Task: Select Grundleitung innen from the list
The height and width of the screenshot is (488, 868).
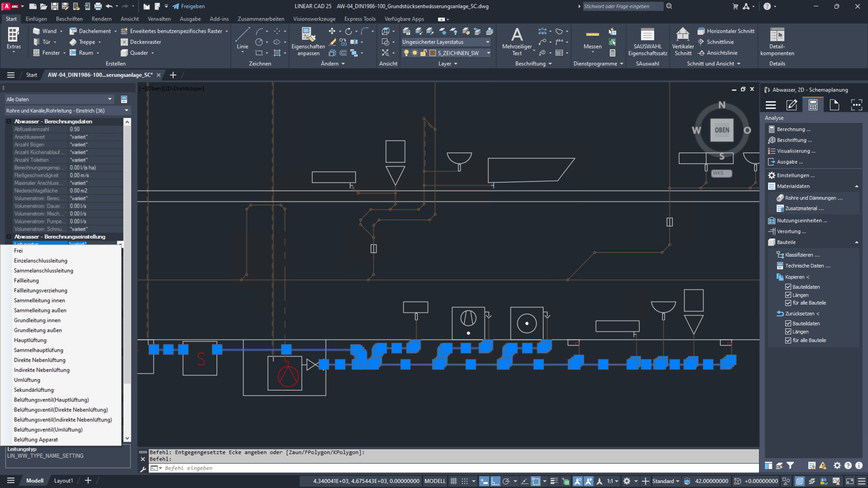Action: click(37, 321)
